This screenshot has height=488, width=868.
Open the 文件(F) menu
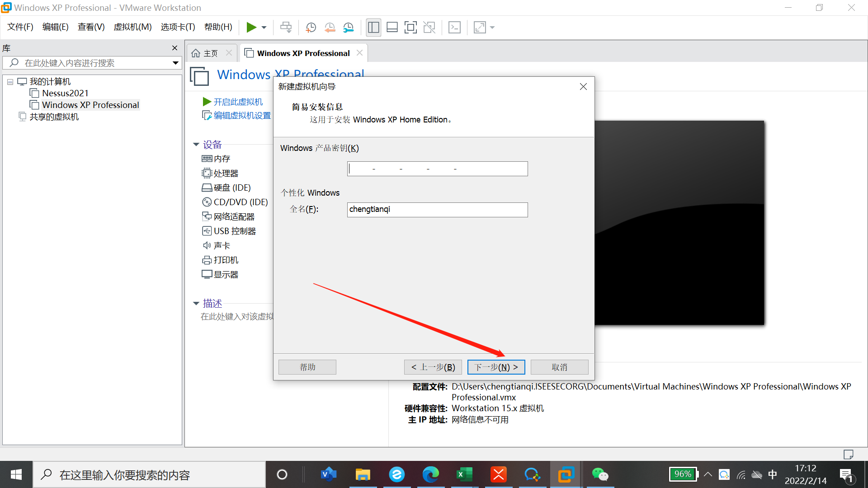20,27
